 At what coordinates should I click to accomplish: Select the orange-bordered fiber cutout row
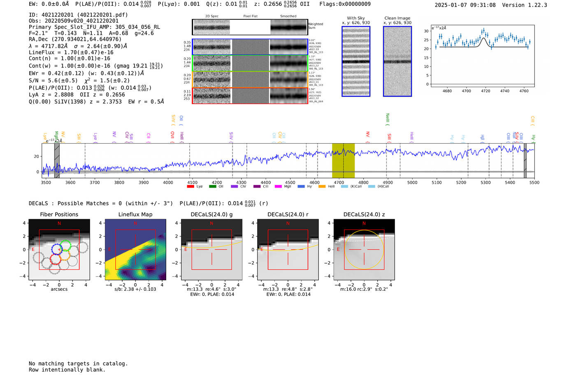tap(250, 79)
